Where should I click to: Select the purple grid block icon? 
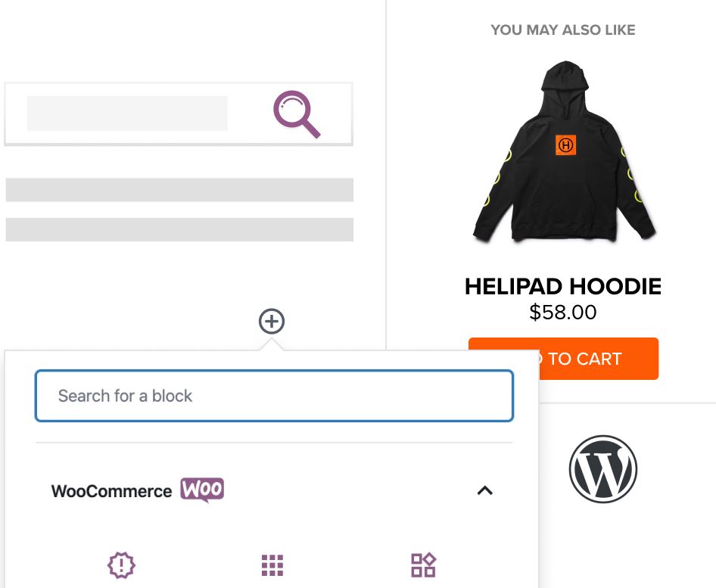pos(272,565)
